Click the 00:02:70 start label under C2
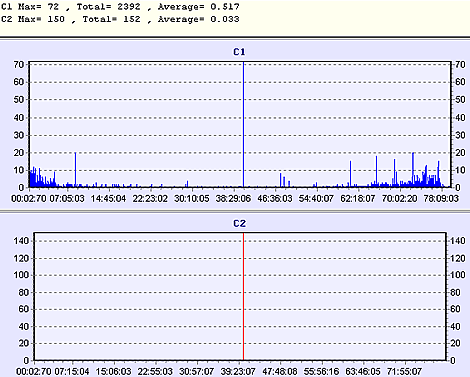 coord(33,371)
